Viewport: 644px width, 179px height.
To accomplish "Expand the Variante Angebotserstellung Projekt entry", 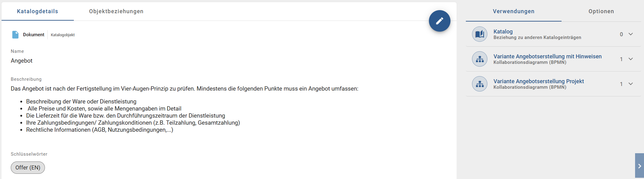I will click(631, 84).
